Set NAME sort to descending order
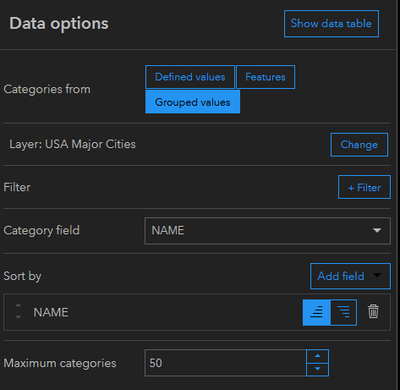 [x=344, y=312]
